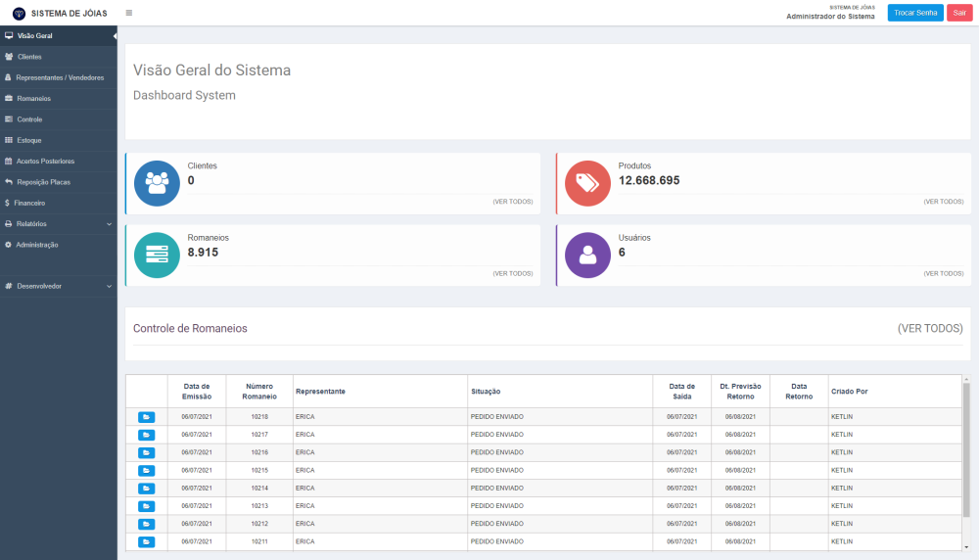Toggle the hamburger sidebar menu icon
Image resolution: width=979 pixels, height=560 pixels.
pyautogui.click(x=129, y=13)
